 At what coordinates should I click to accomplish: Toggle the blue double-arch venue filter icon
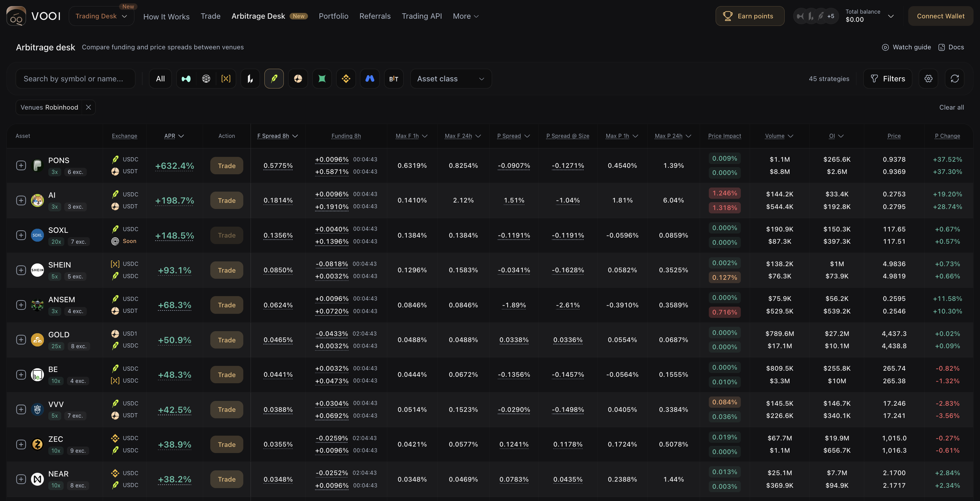370,79
